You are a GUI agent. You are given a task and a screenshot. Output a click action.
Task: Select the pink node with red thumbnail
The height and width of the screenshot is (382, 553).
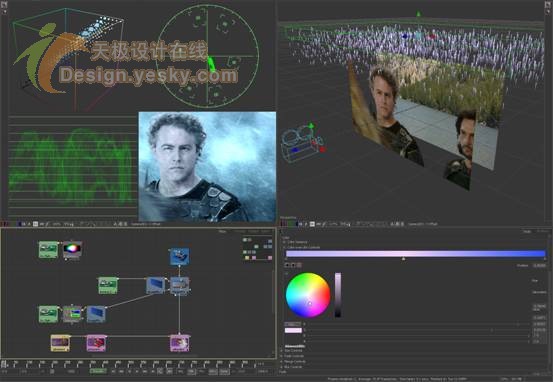click(x=96, y=343)
